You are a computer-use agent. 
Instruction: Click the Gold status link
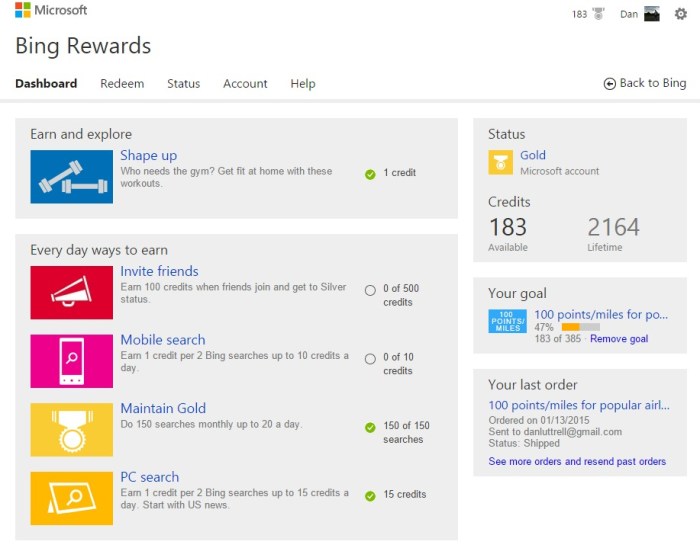533,155
